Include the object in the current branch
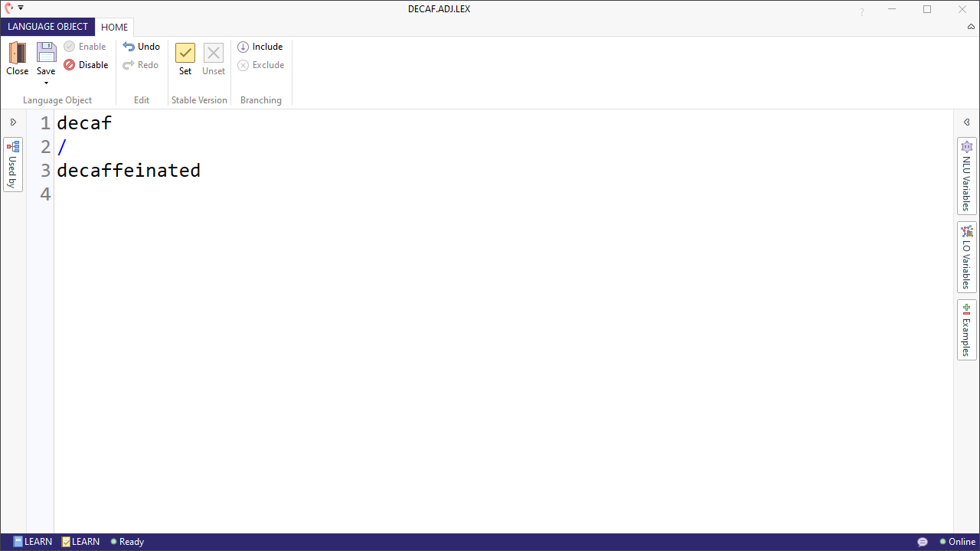The image size is (980, 551). click(x=260, y=46)
